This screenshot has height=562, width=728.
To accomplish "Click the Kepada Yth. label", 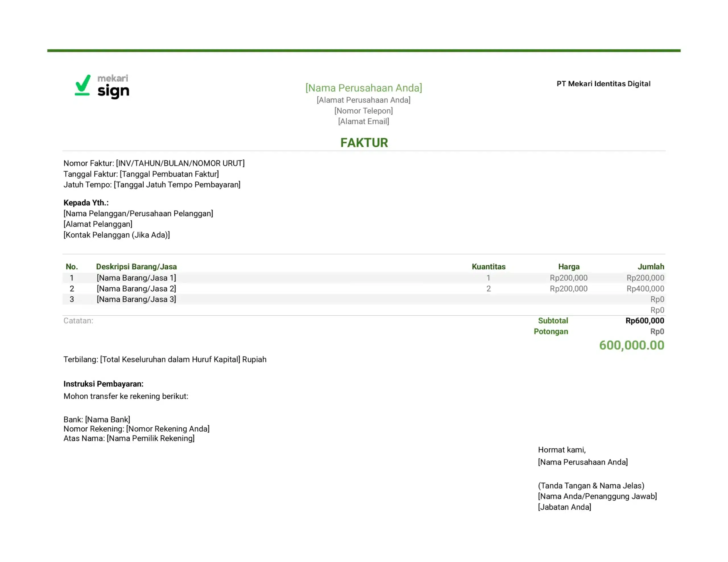I will (x=86, y=203).
